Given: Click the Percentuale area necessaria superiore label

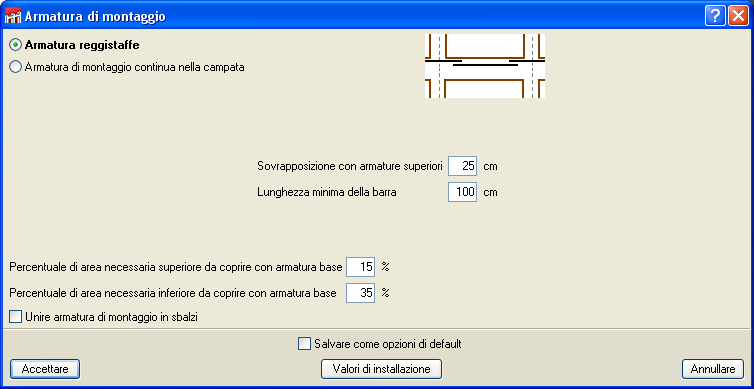Looking at the screenshot, I should 176,267.
